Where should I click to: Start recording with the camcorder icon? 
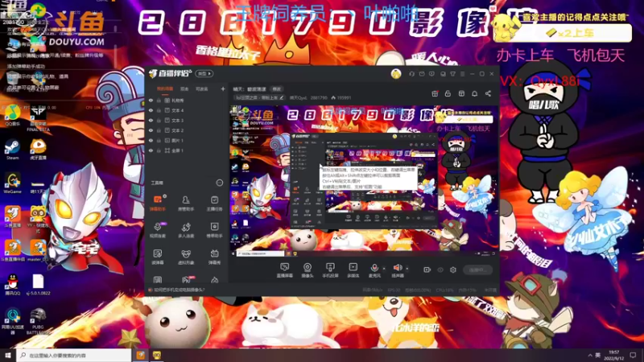[x=427, y=269]
